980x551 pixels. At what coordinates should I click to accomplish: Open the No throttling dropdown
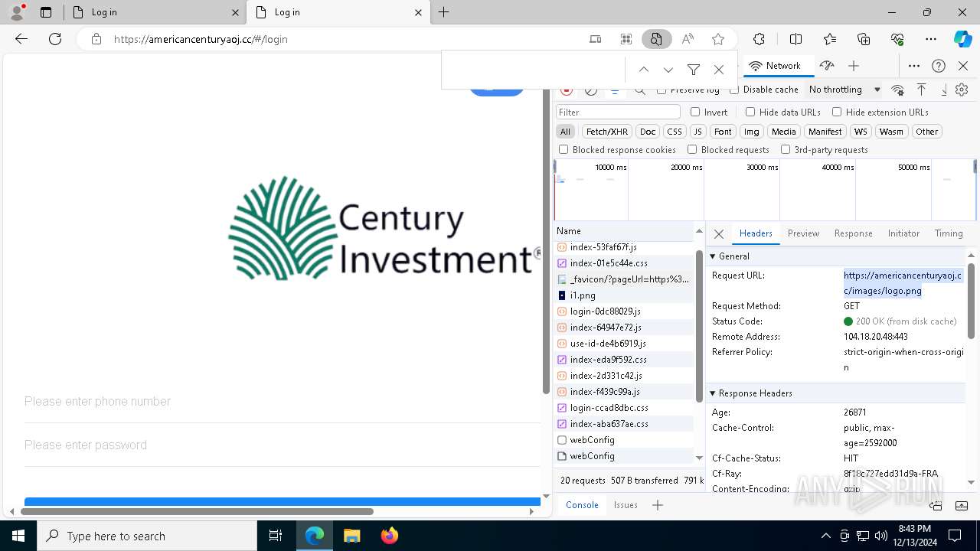[x=844, y=90]
